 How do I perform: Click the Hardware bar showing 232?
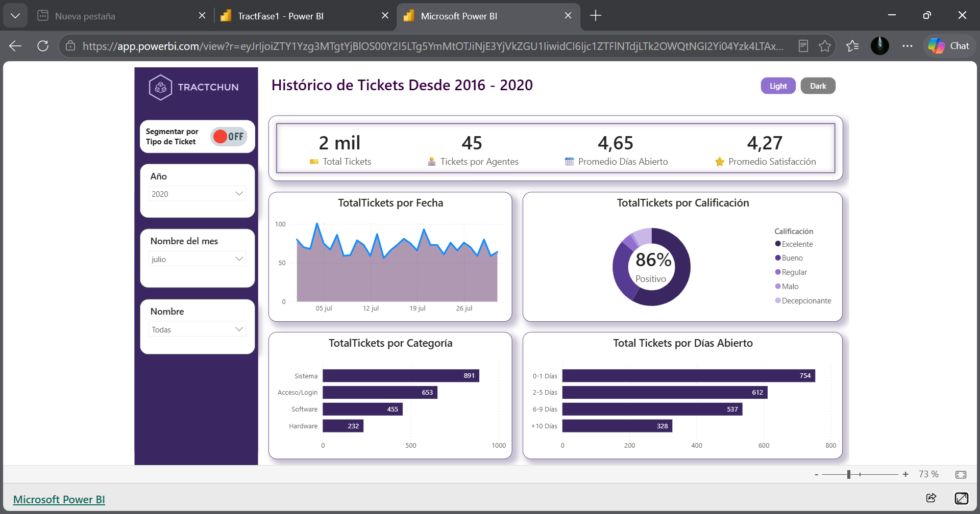point(343,426)
